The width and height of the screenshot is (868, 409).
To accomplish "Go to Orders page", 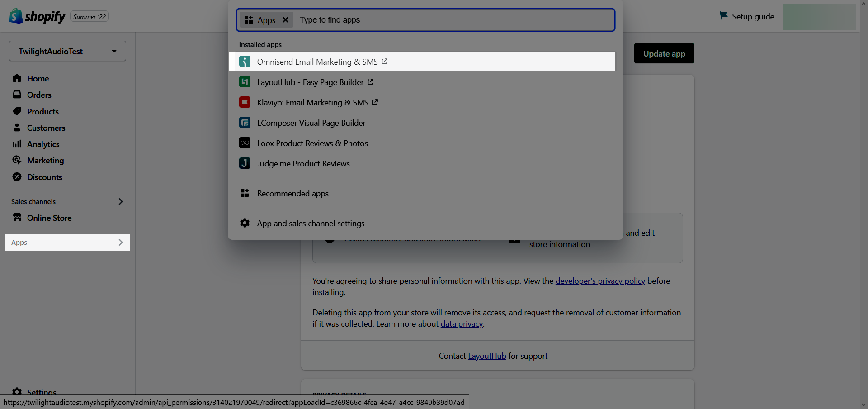I will pyautogui.click(x=39, y=95).
